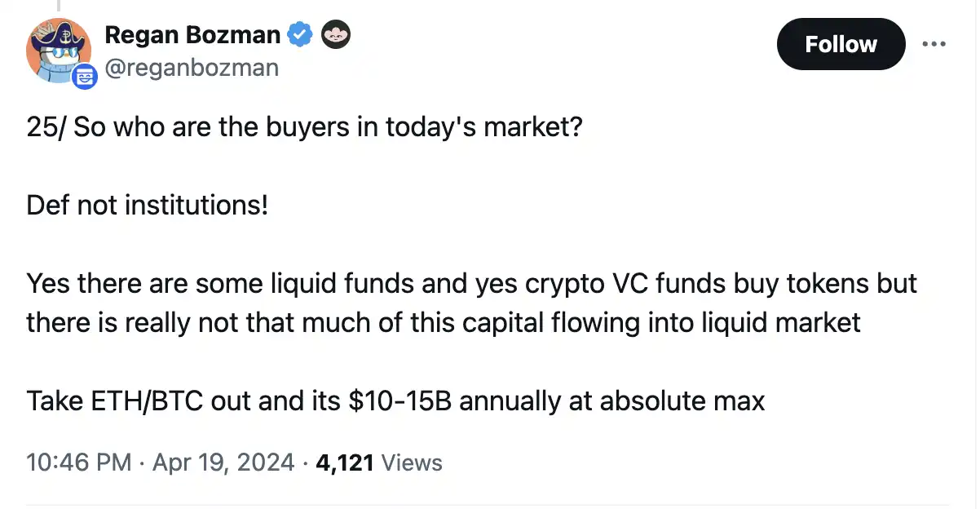
Task: Click the 'Def not institutions!' line
Action: 146,205
